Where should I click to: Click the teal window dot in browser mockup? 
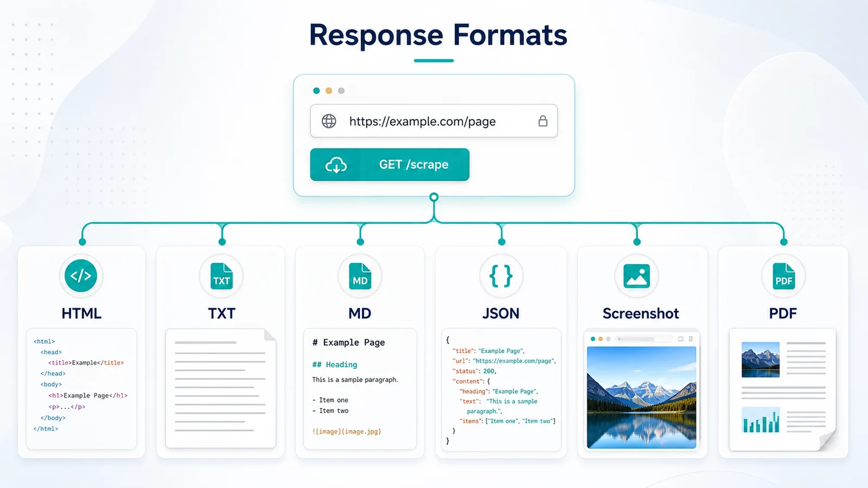point(316,91)
